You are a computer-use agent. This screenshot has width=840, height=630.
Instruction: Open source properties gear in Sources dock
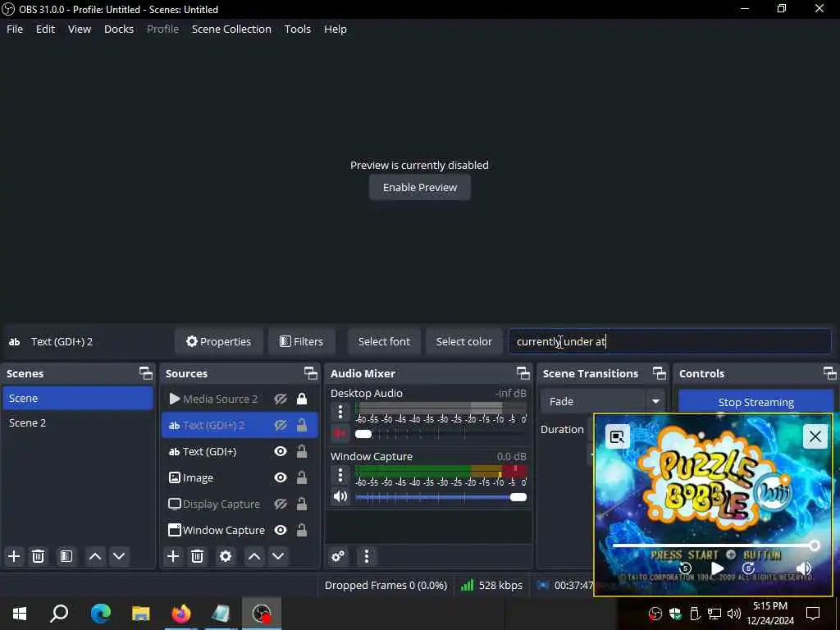[x=226, y=556]
